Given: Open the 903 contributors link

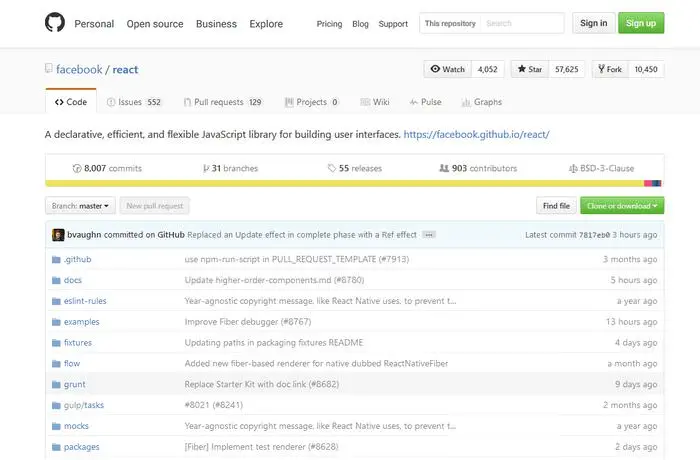Looking at the screenshot, I should (478, 168).
